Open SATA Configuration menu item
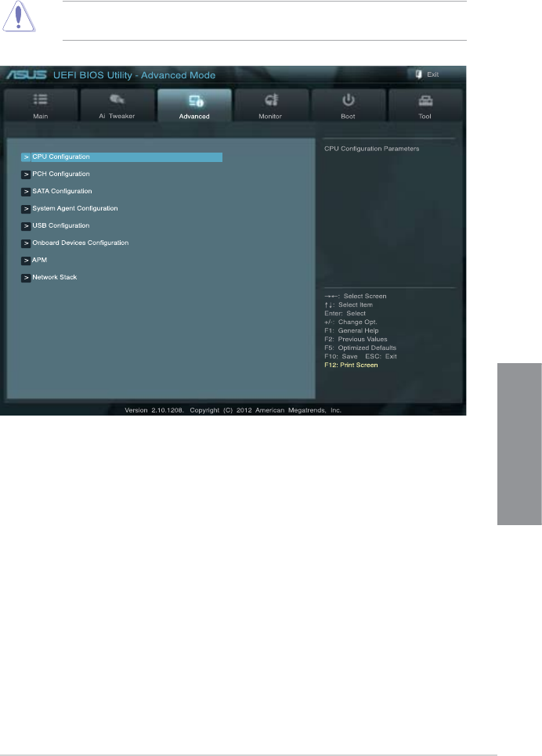Screen dimensions: 542x756 [x=62, y=192]
